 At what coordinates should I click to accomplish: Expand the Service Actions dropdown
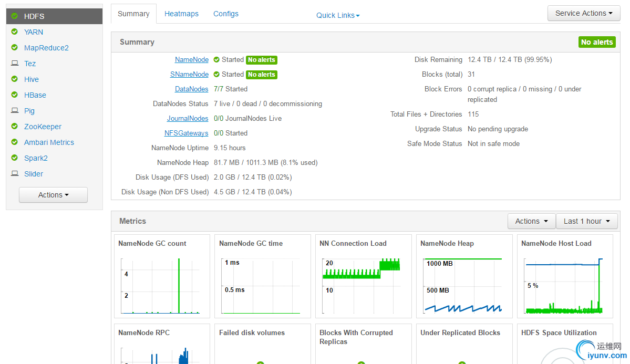pyautogui.click(x=583, y=13)
